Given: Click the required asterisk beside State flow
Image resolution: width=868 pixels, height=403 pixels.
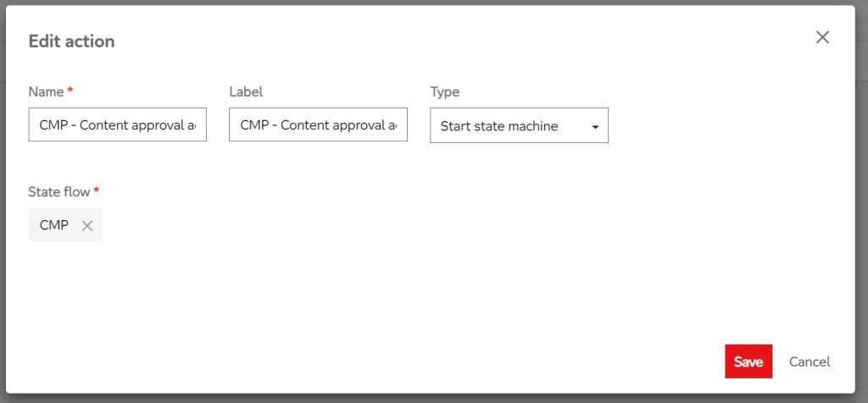Looking at the screenshot, I should point(97,191).
